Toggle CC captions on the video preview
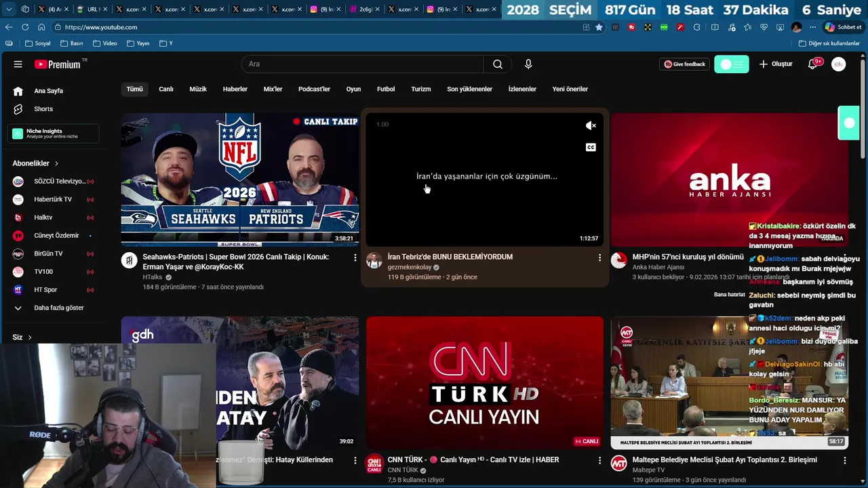This screenshot has width=868, height=488. pyautogui.click(x=591, y=147)
